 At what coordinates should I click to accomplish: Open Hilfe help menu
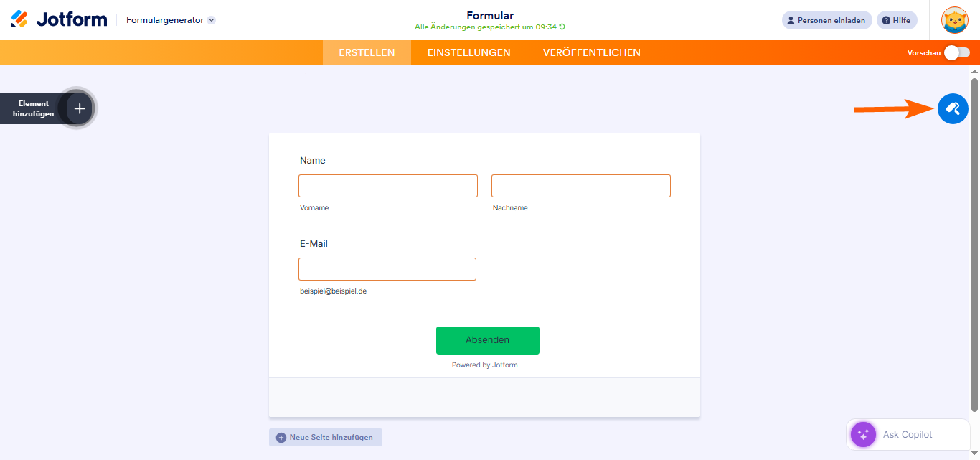(897, 20)
